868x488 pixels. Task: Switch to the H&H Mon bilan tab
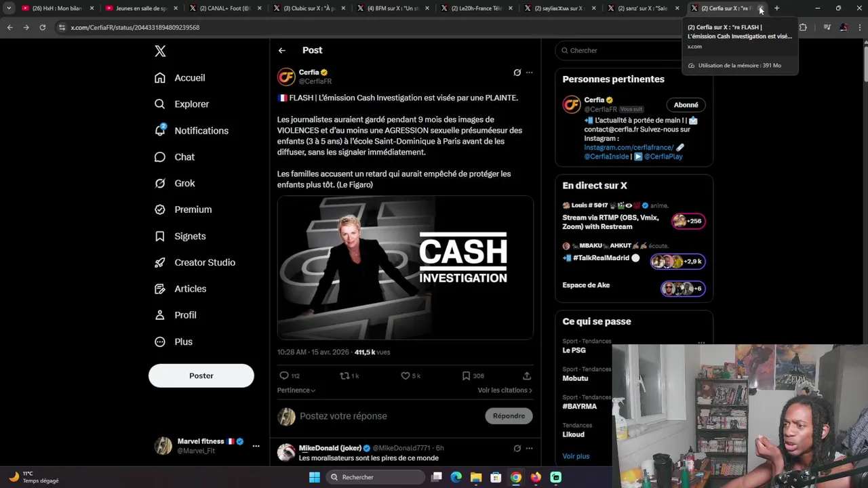coord(56,8)
